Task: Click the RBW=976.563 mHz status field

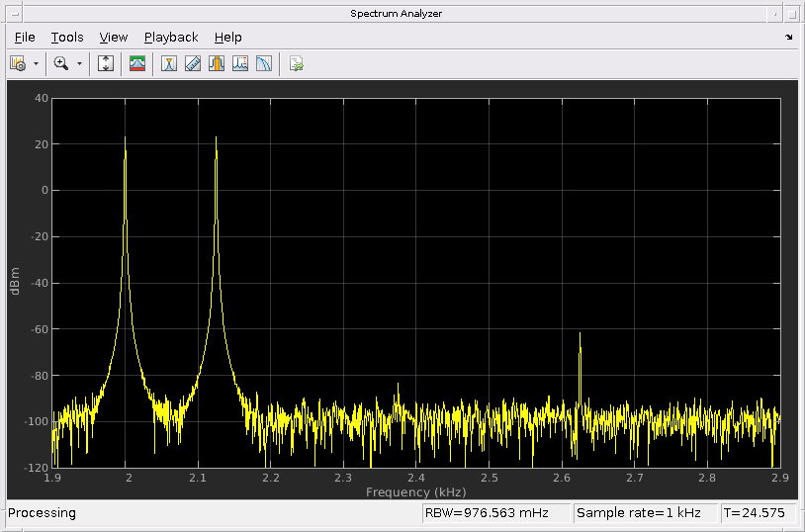Action: (495, 513)
